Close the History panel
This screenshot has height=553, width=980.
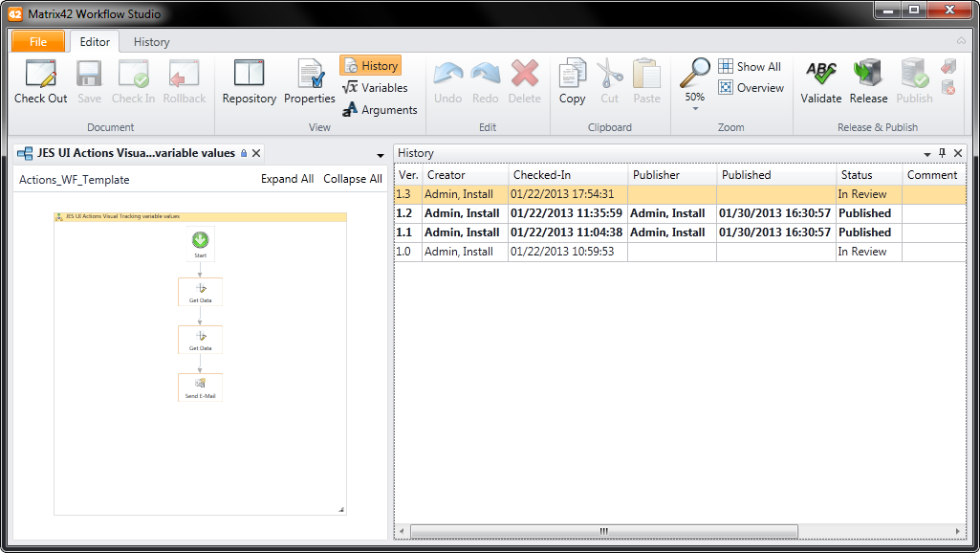pyautogui.click(x=957, y=153)
